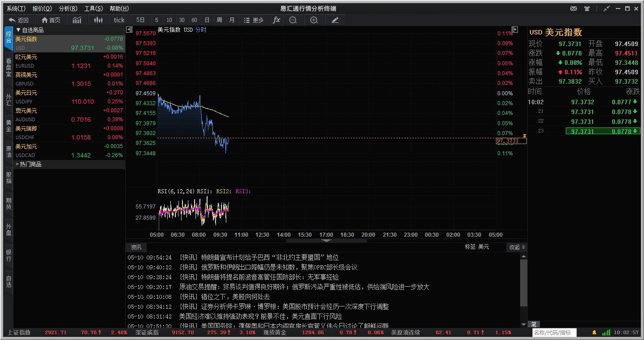Select the pencil drawing tool

click(x=335, y=20)
